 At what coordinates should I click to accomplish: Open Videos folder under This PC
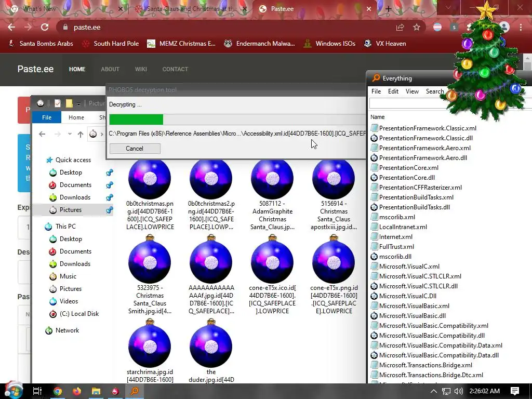point(69,301)
